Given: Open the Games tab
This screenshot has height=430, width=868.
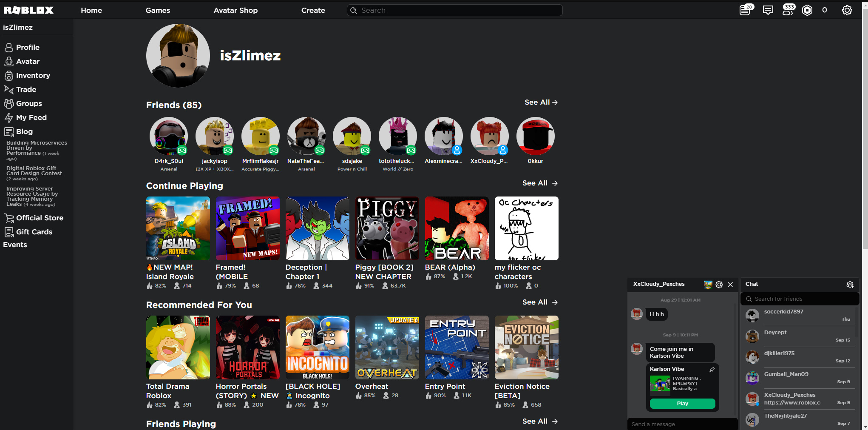Looking at the screenshot, I should [158, 10].
